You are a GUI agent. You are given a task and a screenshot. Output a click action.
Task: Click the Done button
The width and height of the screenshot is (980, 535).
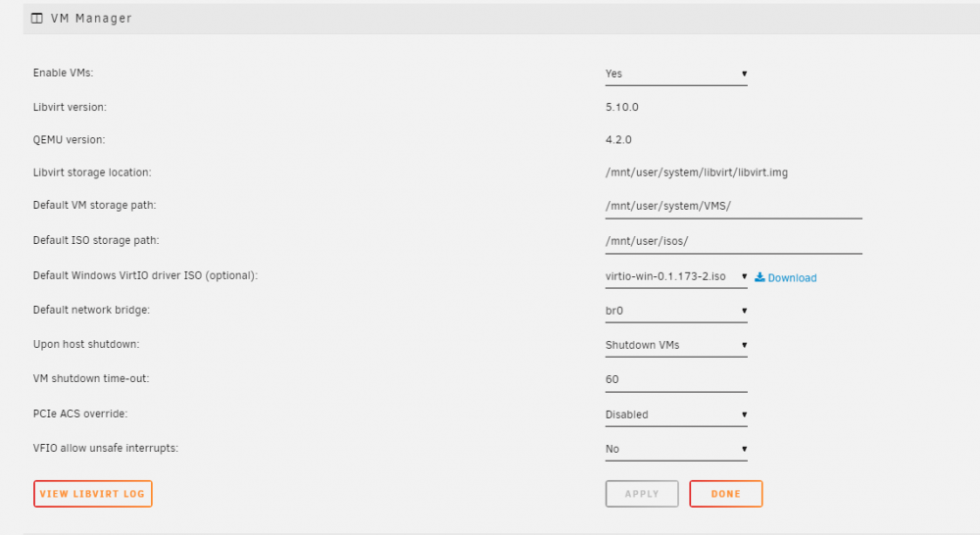[725, 494]
